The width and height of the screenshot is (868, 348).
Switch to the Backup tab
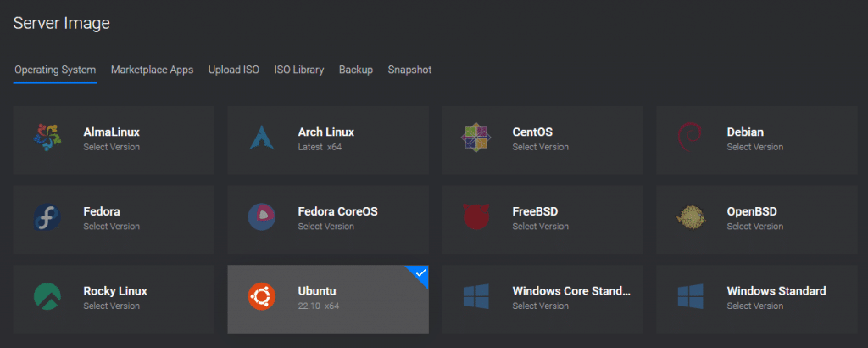point(356,70)
